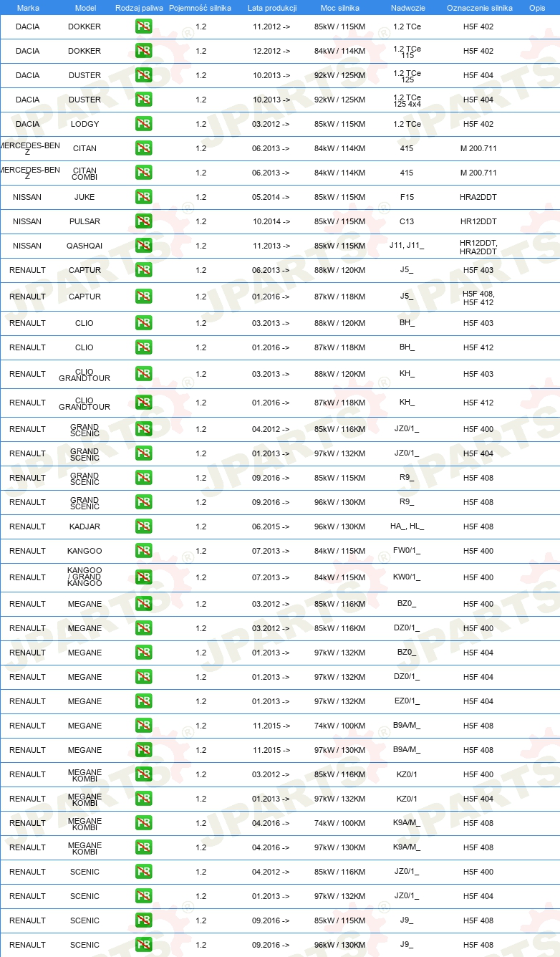560x957 pixels.
Task: Click fuel icon in Scenic 09.2016 96kW J9_ row
Action: click(x=143, y=945)
